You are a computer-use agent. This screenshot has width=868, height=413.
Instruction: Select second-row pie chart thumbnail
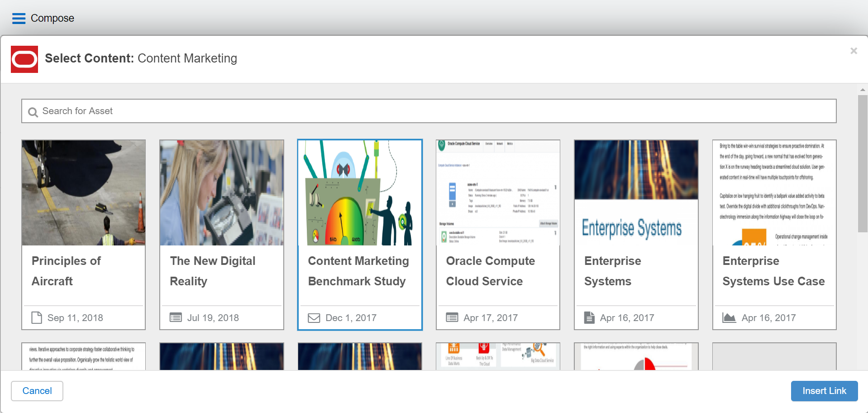pyautogui.click(x=636, y=357)
